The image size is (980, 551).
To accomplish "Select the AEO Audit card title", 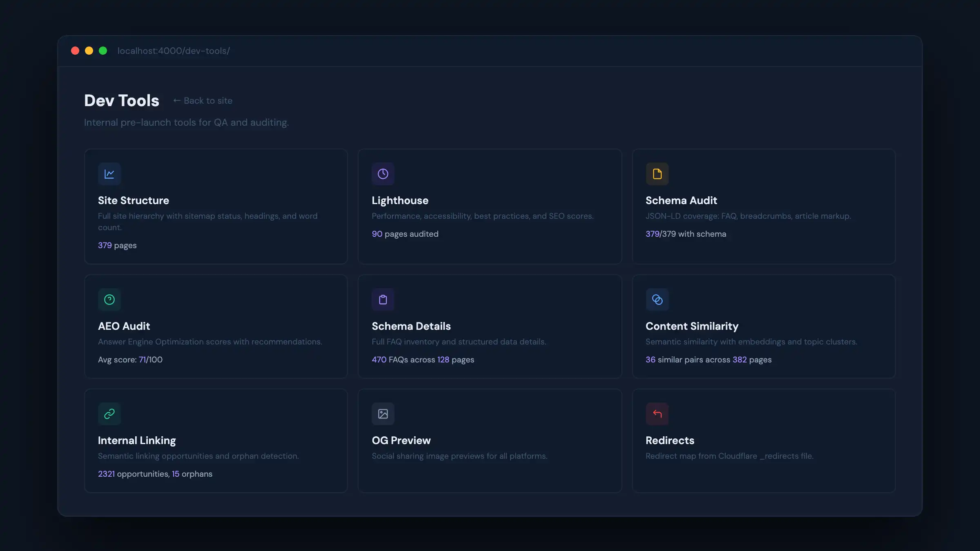I will [x=124, y=326].
